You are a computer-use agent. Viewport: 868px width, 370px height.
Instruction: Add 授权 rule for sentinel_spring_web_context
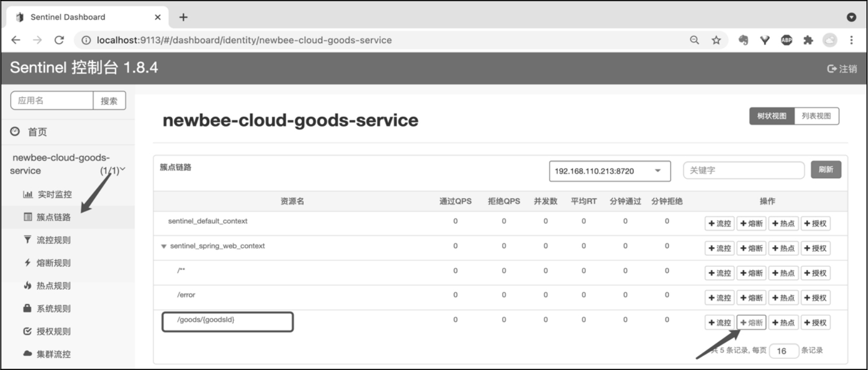tap(815, 248)
